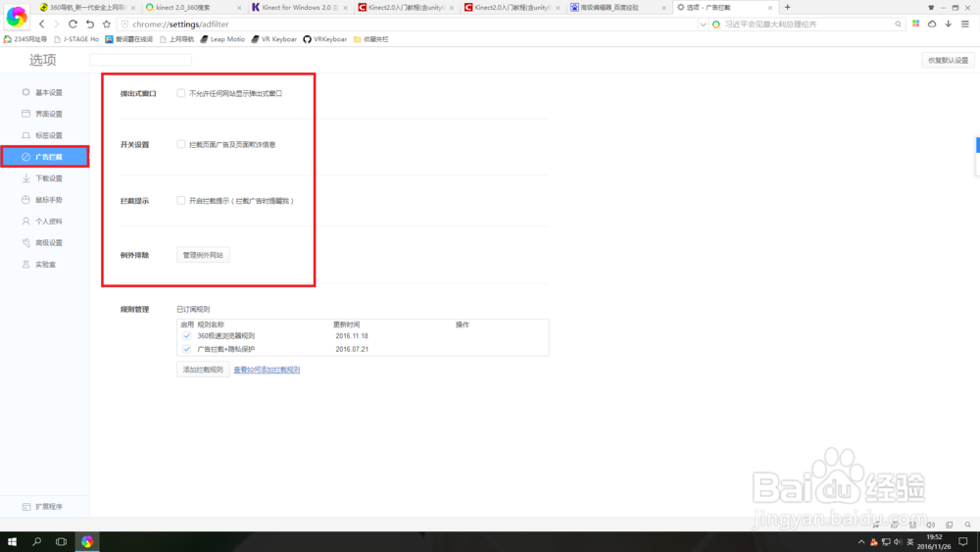The image size is (980, 552).
Task: Open Windows taskbar search
Action: click(37, 541)
